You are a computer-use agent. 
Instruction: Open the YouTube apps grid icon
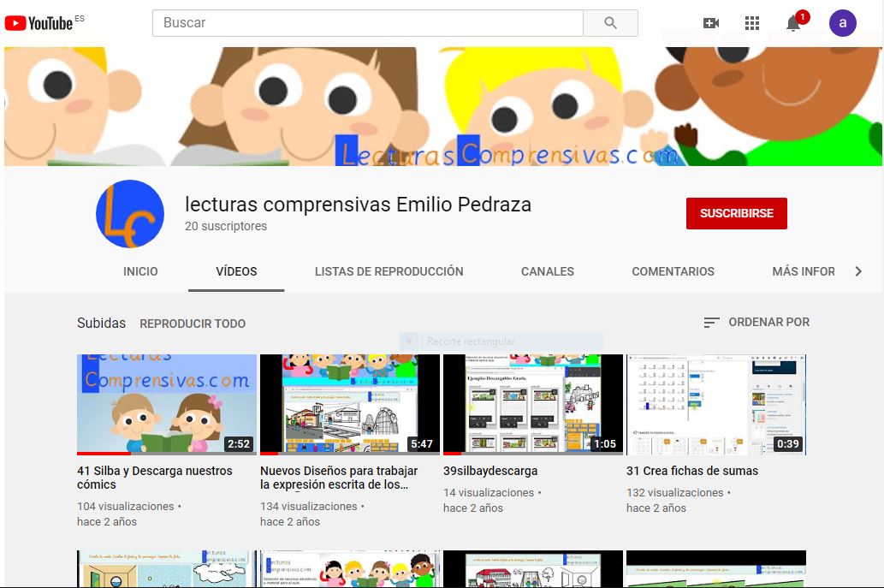click(x=752, y=23)
